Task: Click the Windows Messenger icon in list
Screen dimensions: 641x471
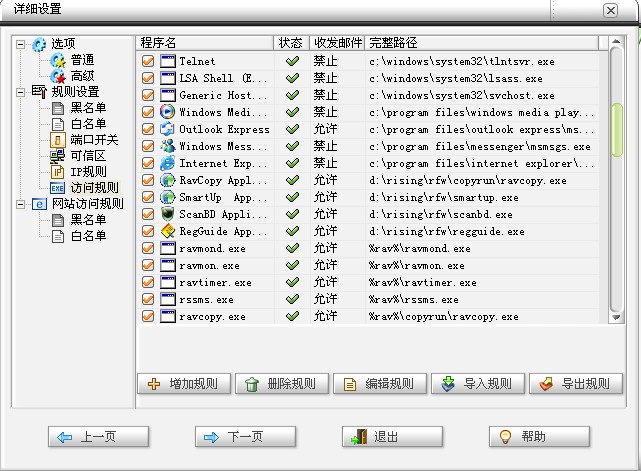Action: coord(168,146)
